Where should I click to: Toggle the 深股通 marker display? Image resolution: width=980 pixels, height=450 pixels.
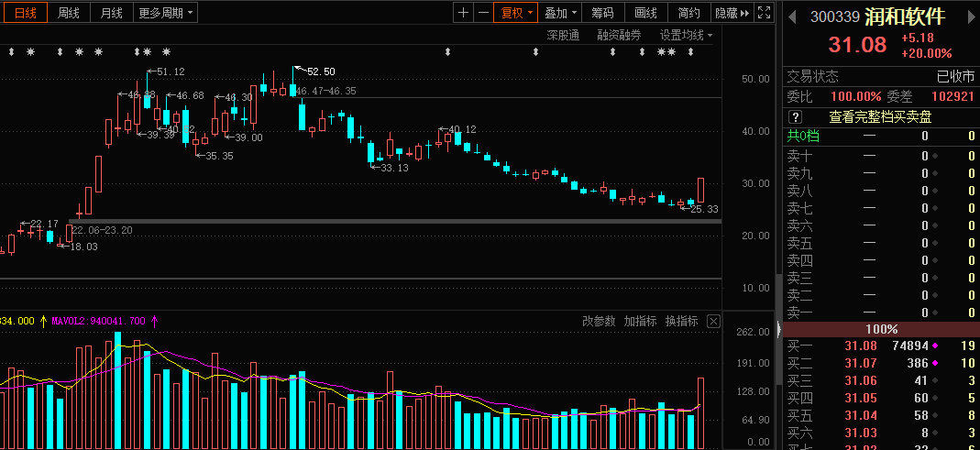tap(563, 35)
